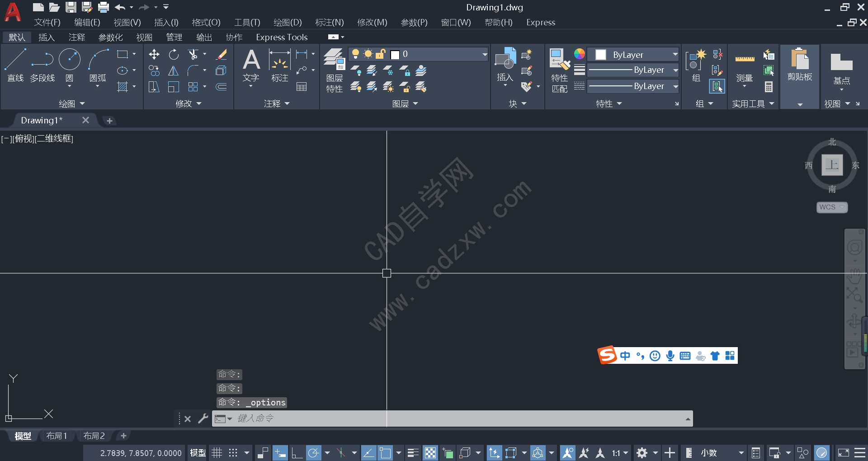Click the Save icon in quick access toolbar

tap(71, 7)
